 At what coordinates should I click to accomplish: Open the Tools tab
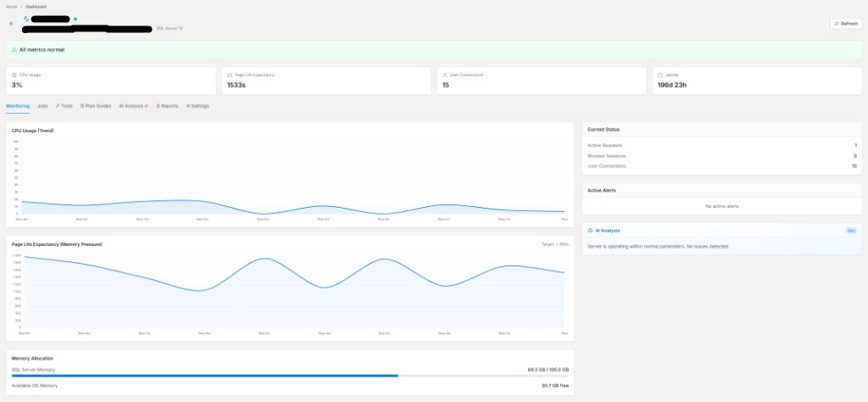64,106
